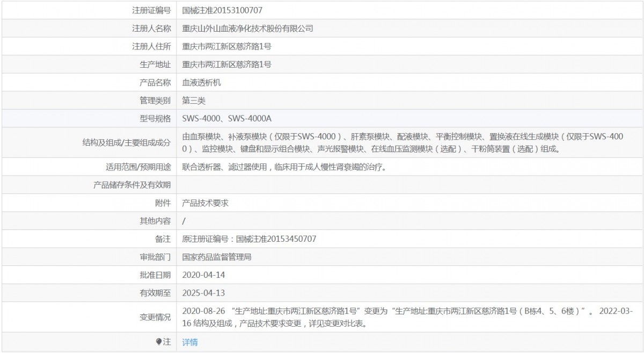Click the 型号规格 label
Image resolution: width=644 pixels, height=353 pixels.
pos(155,119)
